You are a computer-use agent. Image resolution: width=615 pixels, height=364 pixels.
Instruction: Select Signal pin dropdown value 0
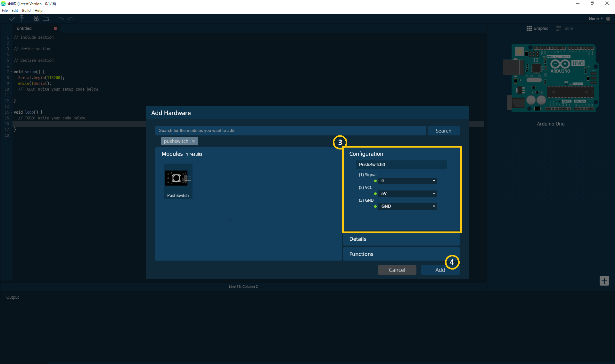[x=407, y=181]
